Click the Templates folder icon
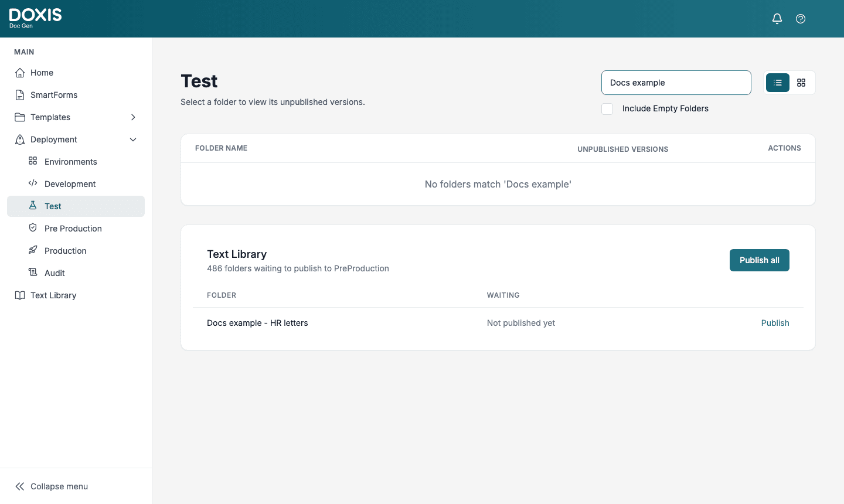 pos(20,117)
